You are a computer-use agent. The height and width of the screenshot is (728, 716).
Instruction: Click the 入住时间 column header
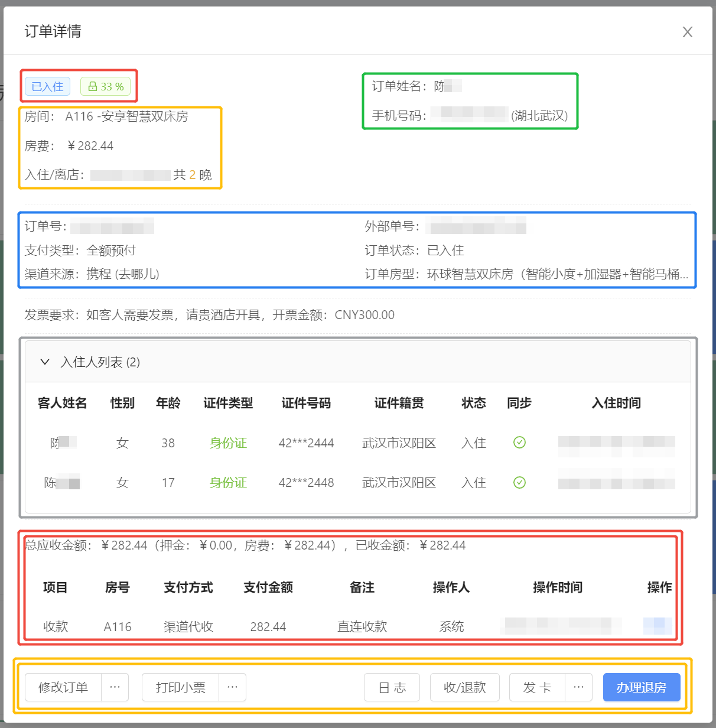pyautogui.click(x=616, y=403)
